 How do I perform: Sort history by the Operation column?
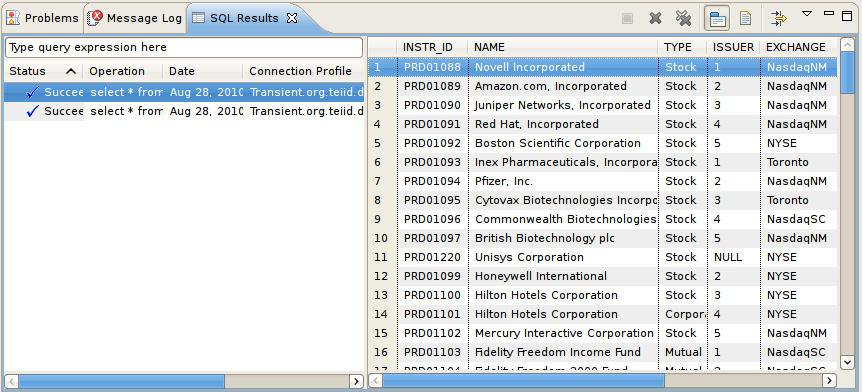tap(123, 71)
